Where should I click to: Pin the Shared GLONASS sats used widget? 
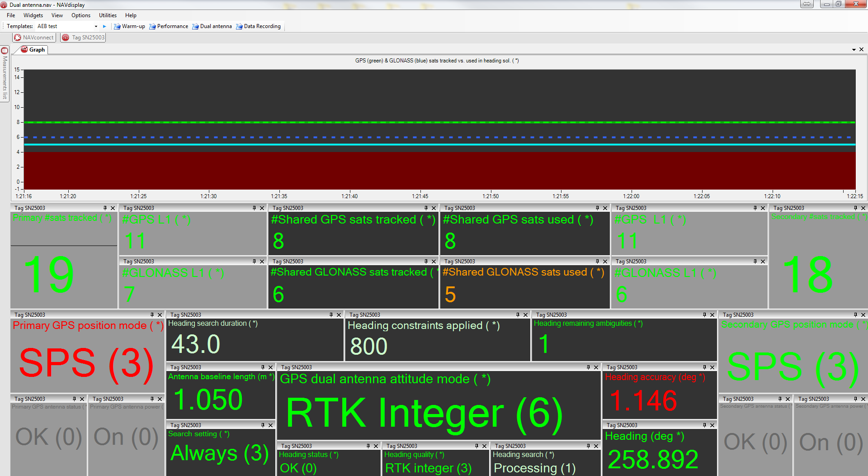pyautogui.click(x=597, y=262)
